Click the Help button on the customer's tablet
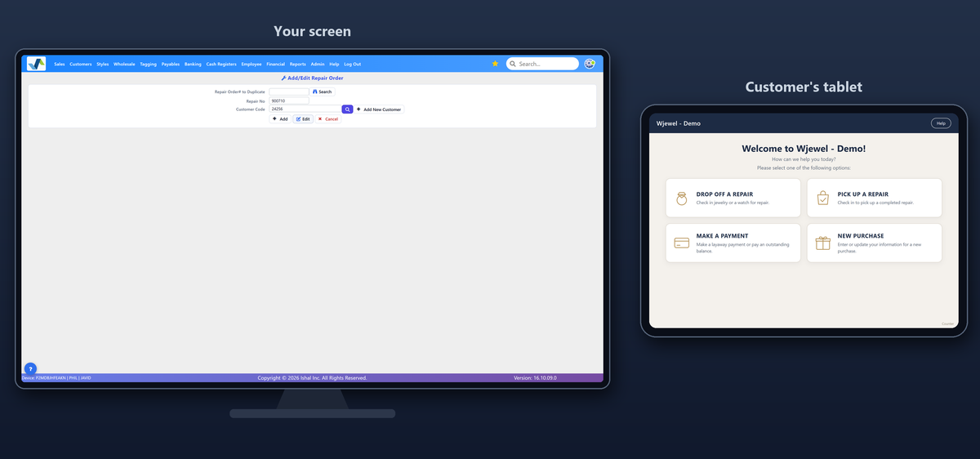 pos(941,123)
